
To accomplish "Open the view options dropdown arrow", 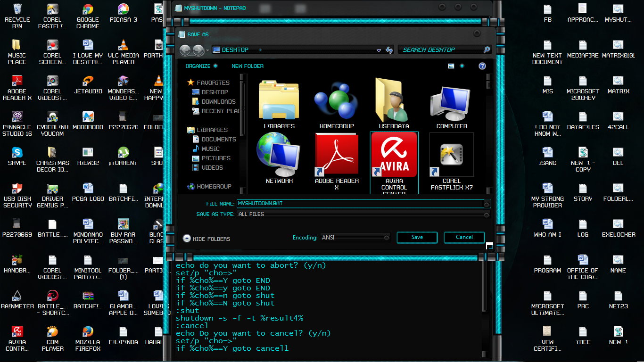I will click(x=462, y=66).
